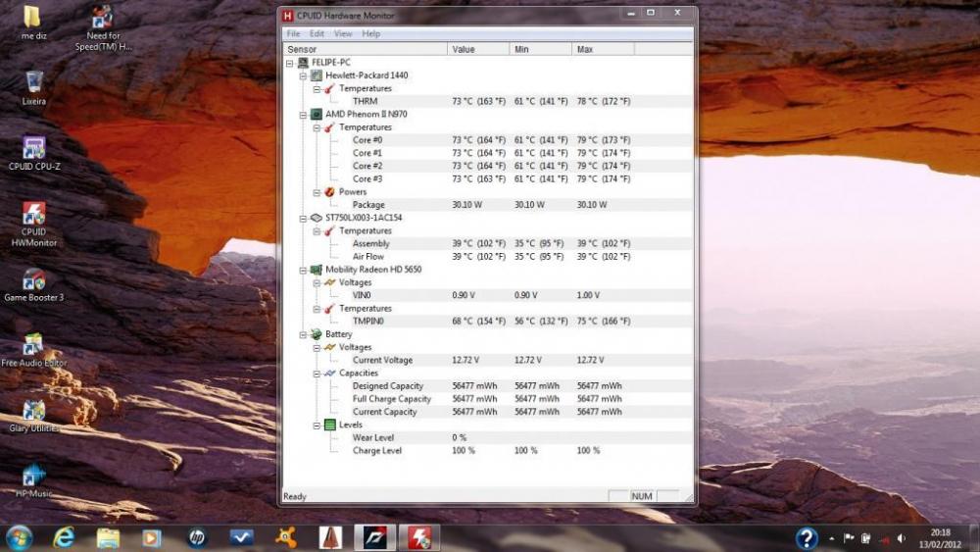Open Internet Explorer from the taskbar
Screen dimensions: 980x552
tap(65, 537)
